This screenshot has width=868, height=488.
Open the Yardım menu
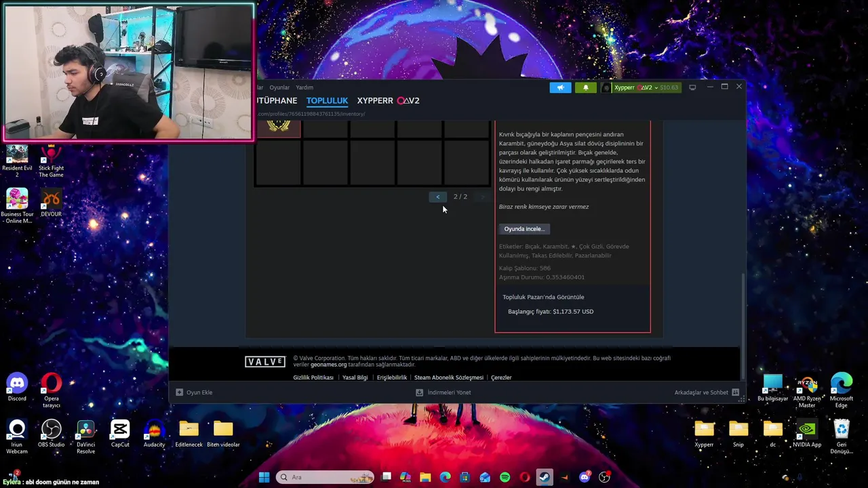coord(304,87)
